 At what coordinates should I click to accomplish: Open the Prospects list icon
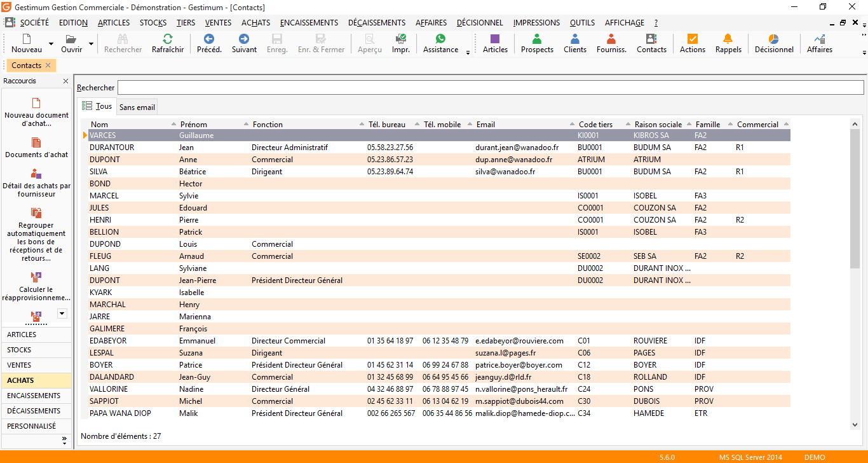pyautogui.click(x=537, y=39)
